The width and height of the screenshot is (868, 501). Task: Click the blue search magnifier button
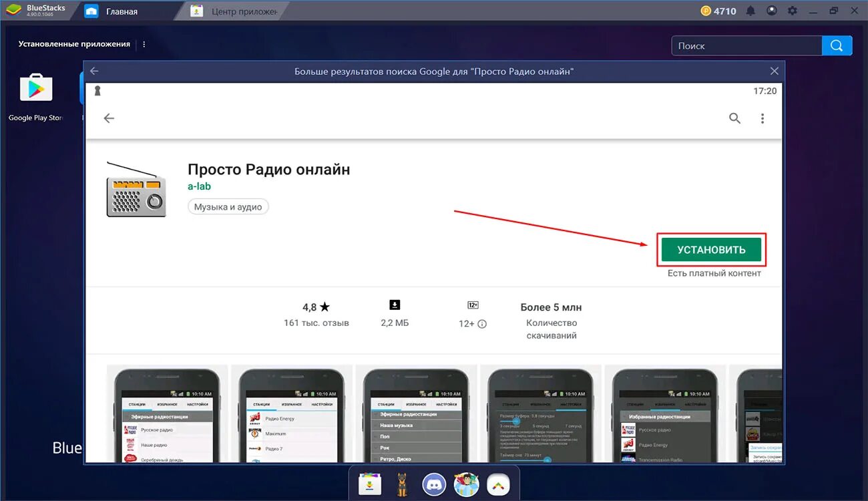pyautogui.click(x=837, y=45)
